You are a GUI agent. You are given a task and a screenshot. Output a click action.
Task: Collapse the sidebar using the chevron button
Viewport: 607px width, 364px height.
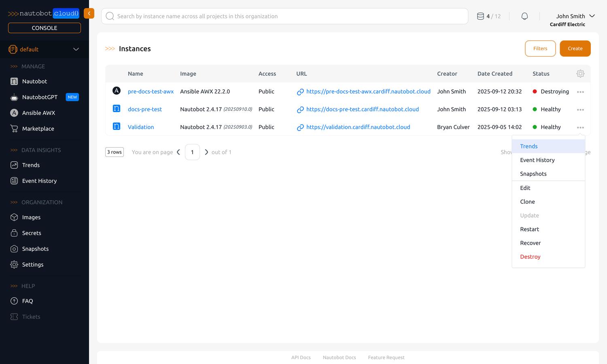tap(89, 13)
